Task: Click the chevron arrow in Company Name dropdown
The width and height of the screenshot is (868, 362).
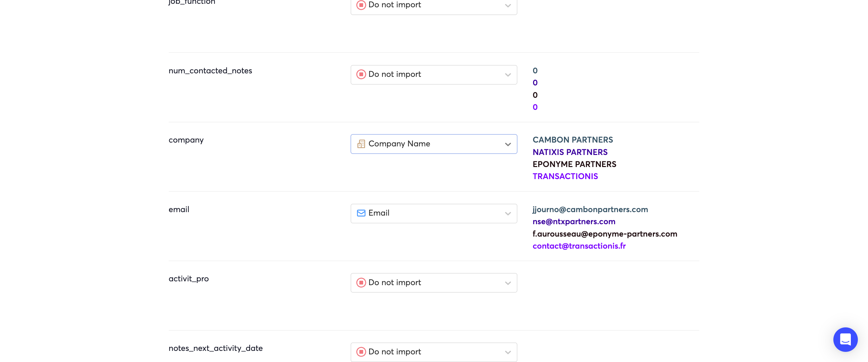Action: point(508,144)
